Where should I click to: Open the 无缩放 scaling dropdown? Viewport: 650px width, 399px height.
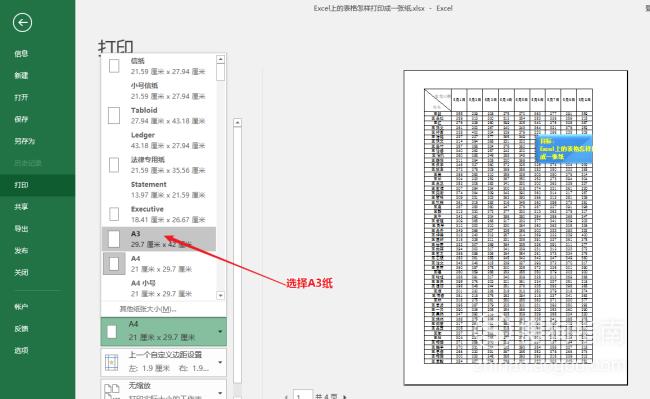[x=164, y=389]
